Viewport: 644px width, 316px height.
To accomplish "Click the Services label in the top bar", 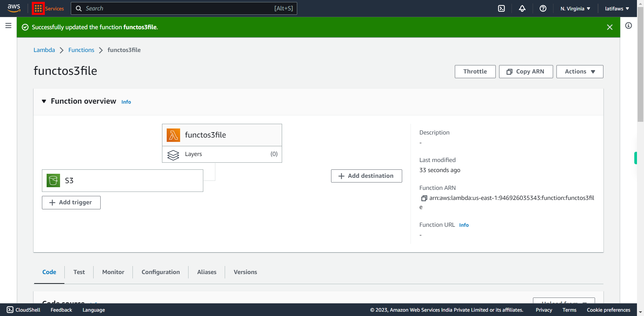I will tap(54, 9).
